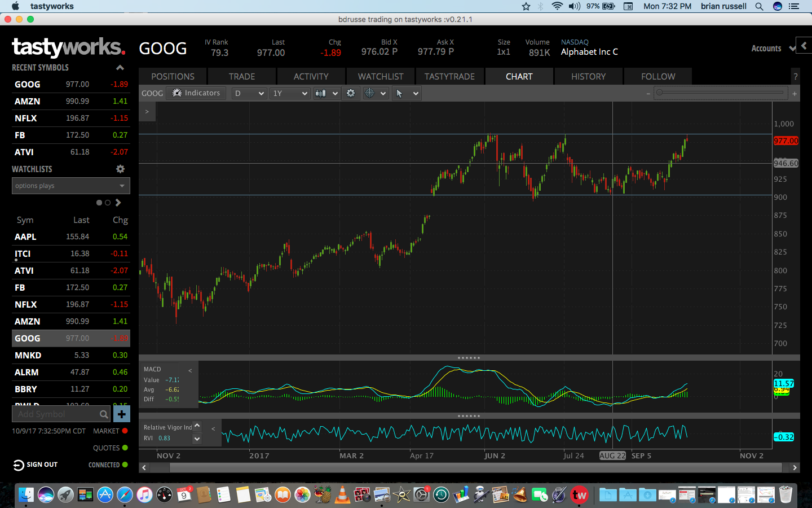The width and height of the screenshot is (812, 508).
Task: Open the Watchlists settings gear
Action: [x=120, y=169]
